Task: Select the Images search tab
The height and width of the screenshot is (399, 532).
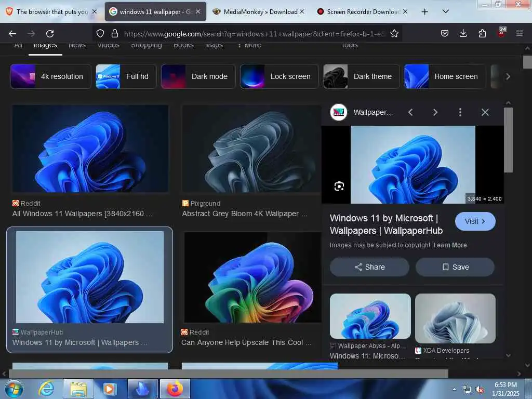Action: [45, 45]
